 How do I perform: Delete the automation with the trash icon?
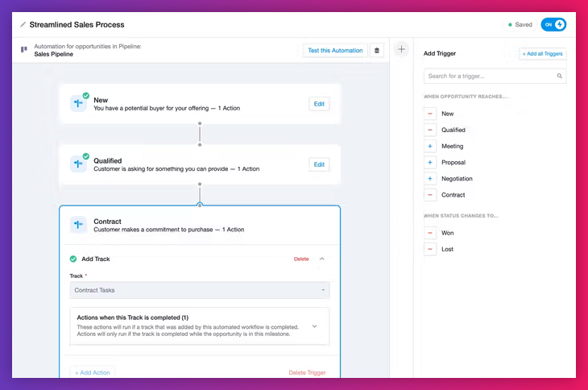[x=377, y=50]
